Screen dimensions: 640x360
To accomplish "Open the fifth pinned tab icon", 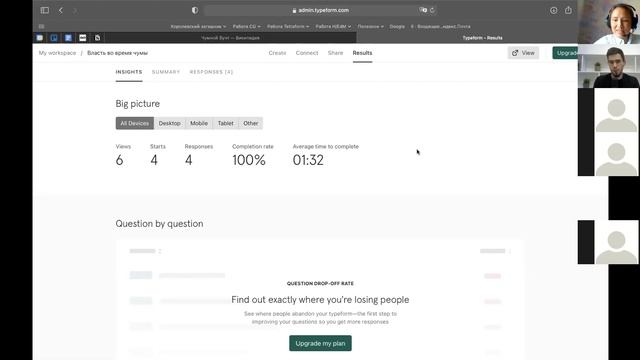I will (98, 38).
